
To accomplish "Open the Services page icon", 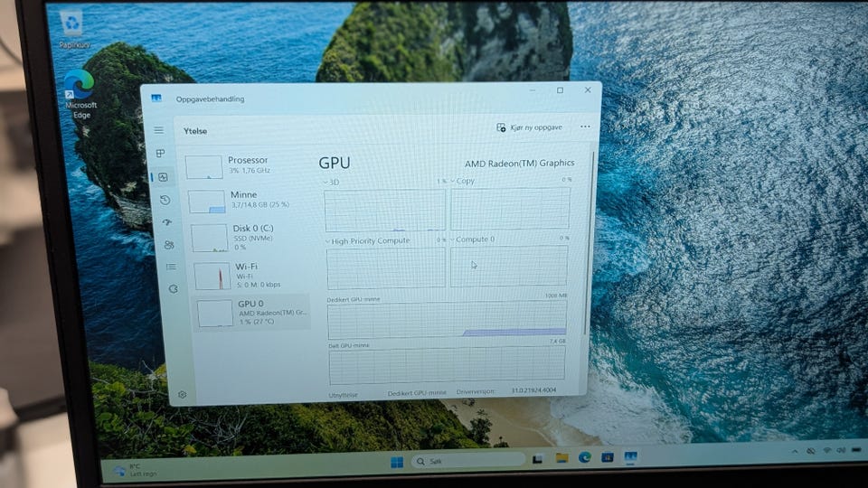I will [174, 289].
